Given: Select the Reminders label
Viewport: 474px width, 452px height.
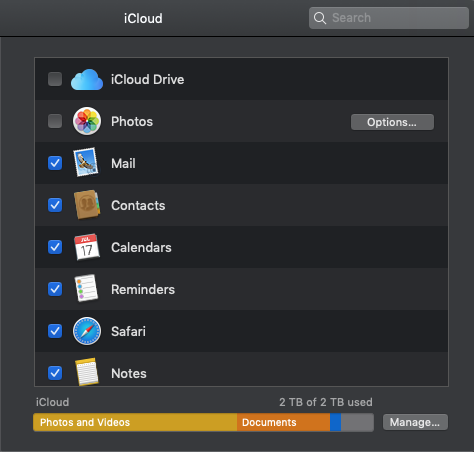Looking at the screenshot, I should pyautogui.click(x=143, y=290).
